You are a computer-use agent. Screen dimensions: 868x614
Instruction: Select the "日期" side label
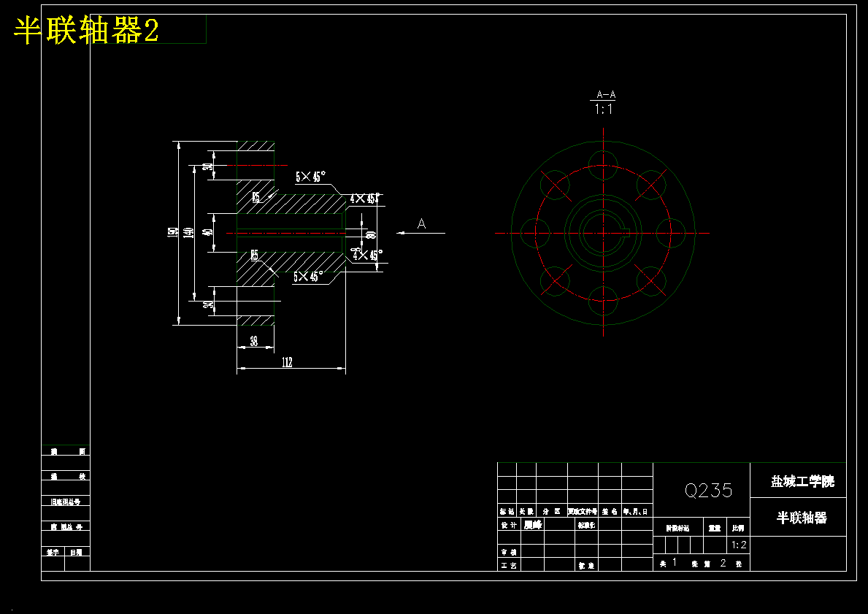click(77, 552)
